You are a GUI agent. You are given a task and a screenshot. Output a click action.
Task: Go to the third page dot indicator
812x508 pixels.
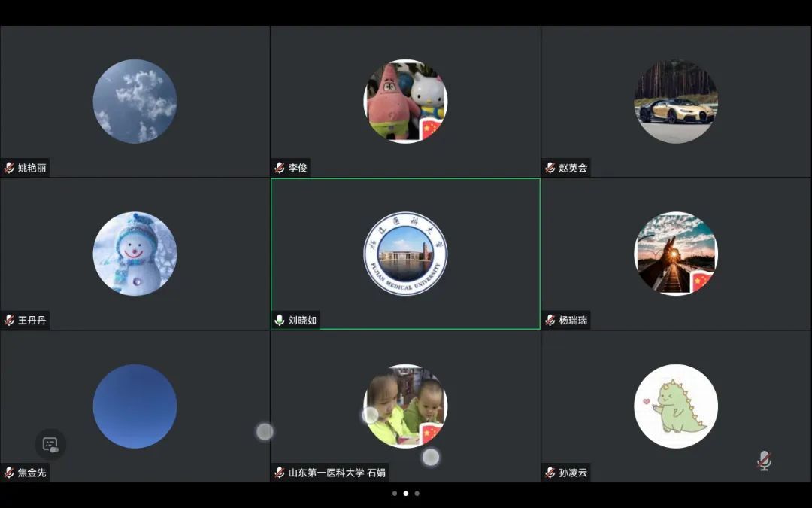pos(417,494)
